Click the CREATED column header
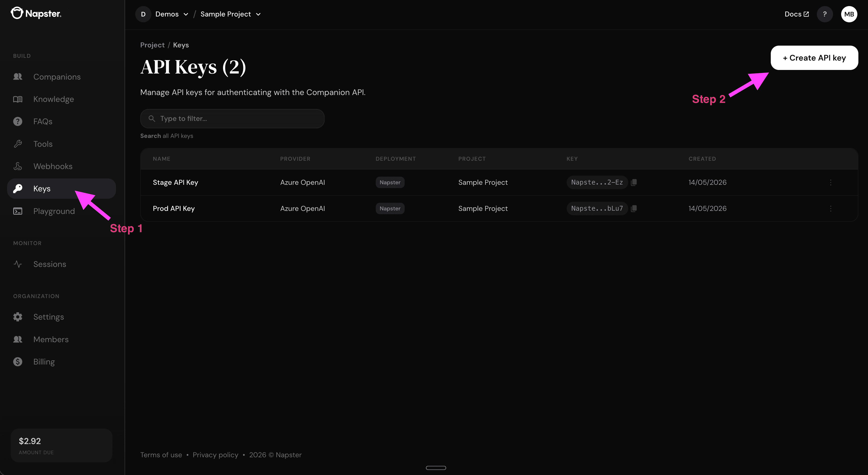This screenshot has width=868, height=475. [x=702, y=159]
